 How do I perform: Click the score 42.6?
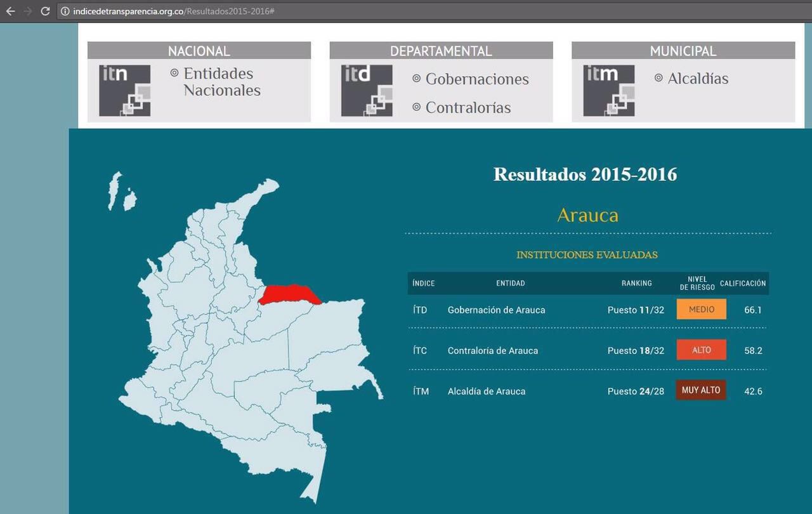(x=753, y=392)
